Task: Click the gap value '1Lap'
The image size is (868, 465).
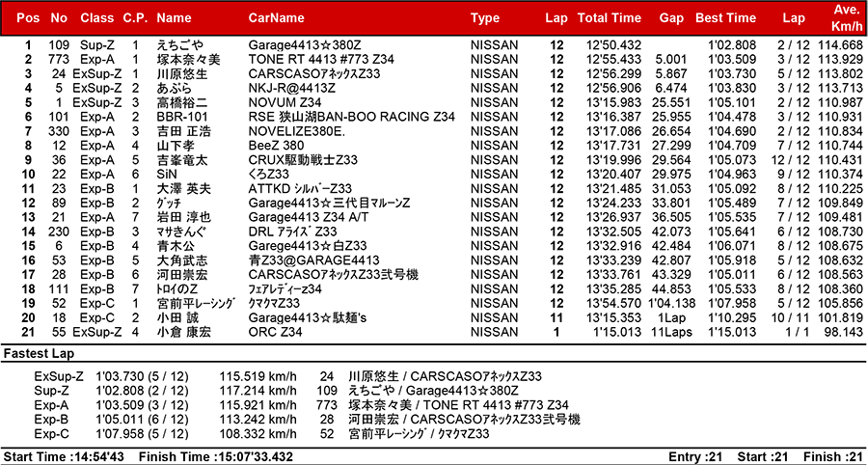Action: (x=671, y=319)
